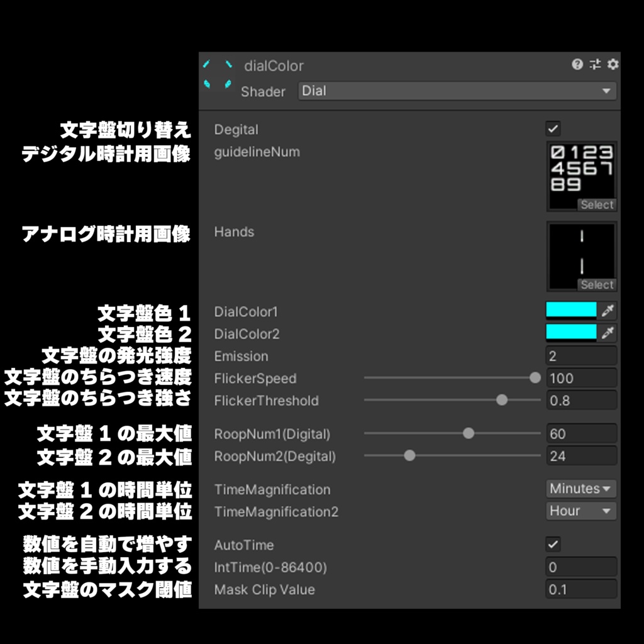Pick DialColor2 with the eyedropper
Image resolution: width=644 pixels, height=644 pixels.
[x=608, y=333]
